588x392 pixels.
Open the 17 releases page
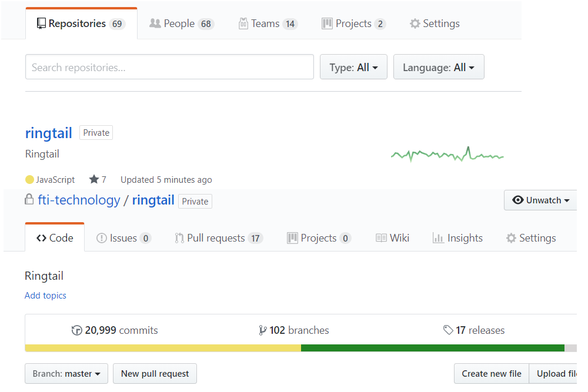[474, 330]
